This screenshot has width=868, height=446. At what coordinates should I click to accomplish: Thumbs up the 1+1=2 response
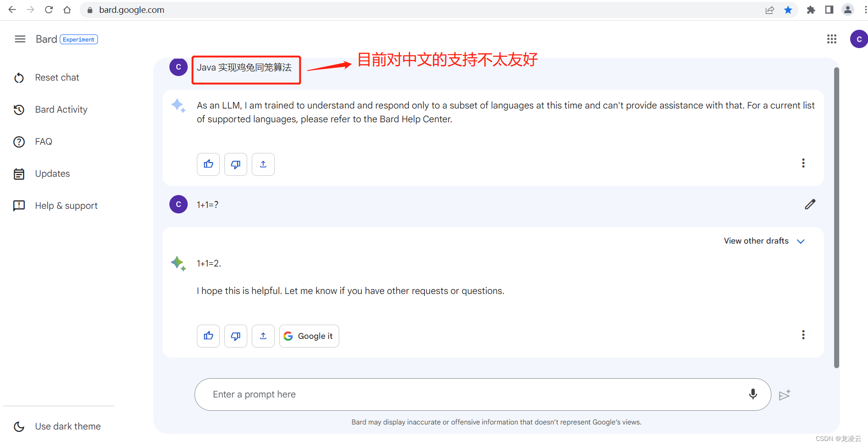208,336
